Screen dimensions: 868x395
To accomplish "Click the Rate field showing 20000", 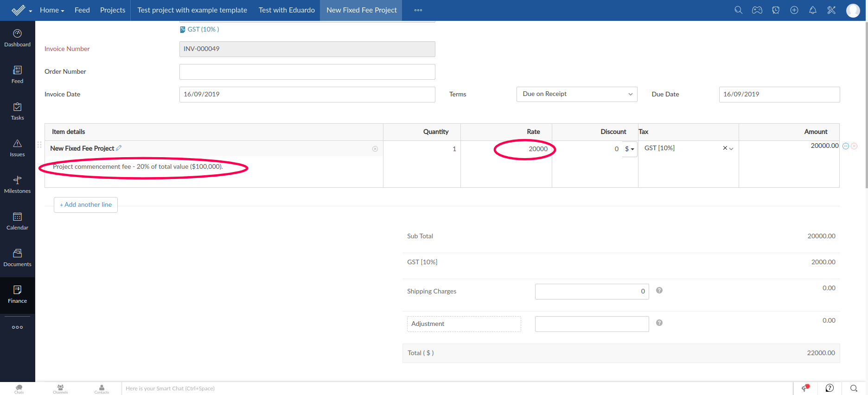I will click(506, 149).
